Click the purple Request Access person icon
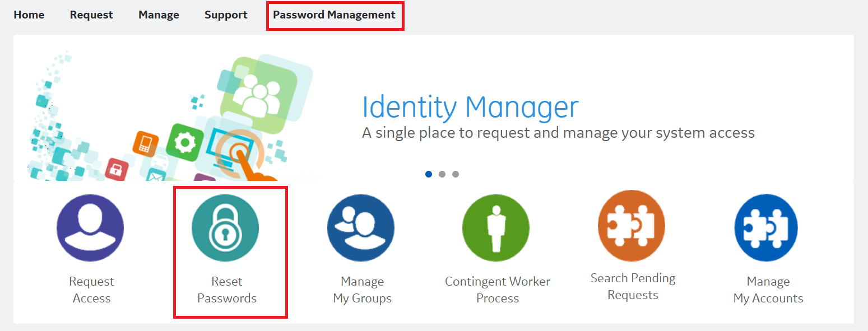The width and height of the screenshot is (868, 331). (90, 228)
